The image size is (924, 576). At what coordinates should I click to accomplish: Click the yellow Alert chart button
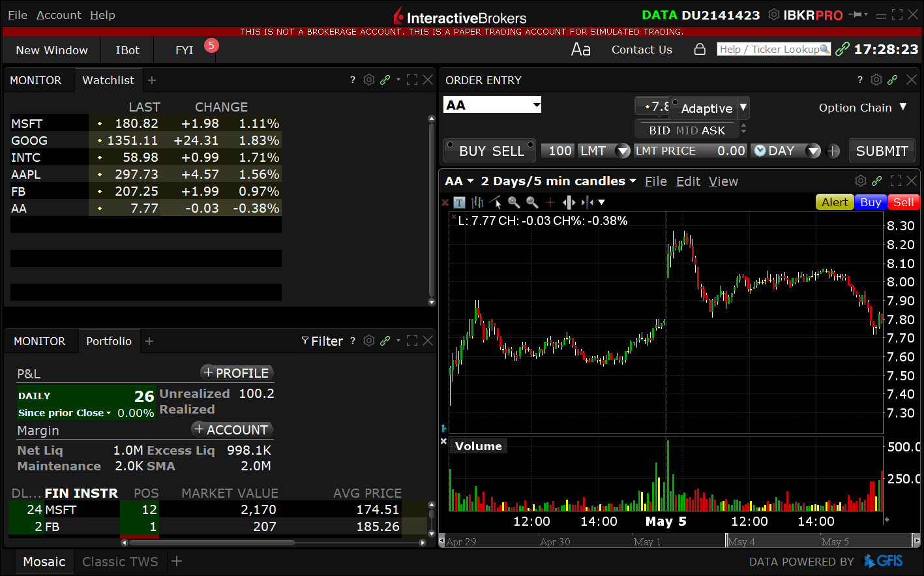(x=835, y=202)
